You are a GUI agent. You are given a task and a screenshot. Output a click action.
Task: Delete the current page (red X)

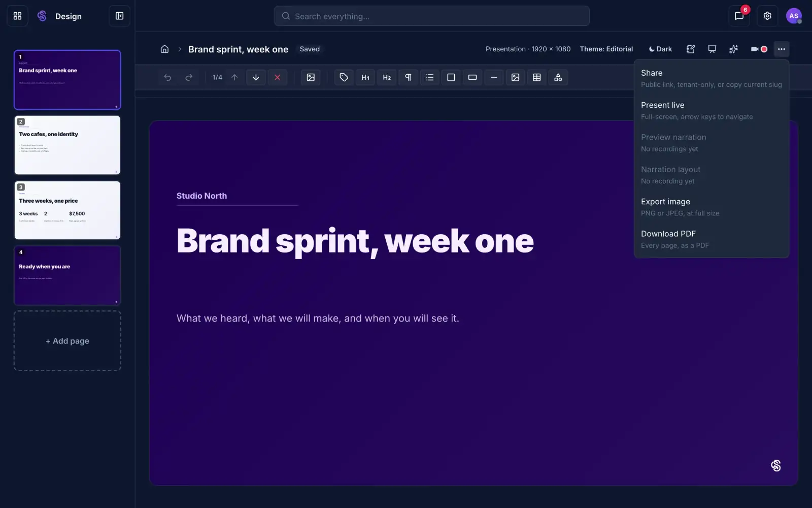(x=277, y=77)
